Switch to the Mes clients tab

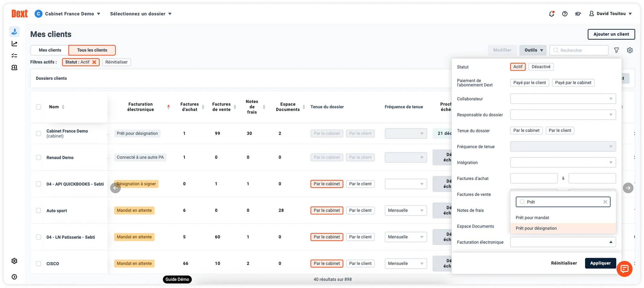50,50
